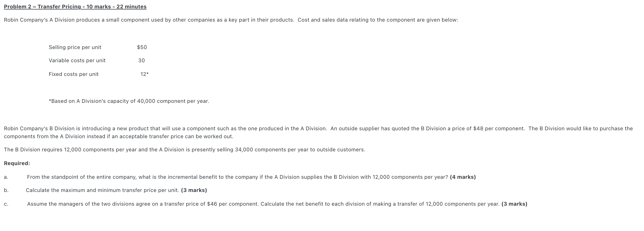Click the $50 selling price value
This screenshot has width=644, height=231.
[x=142, y=47]
